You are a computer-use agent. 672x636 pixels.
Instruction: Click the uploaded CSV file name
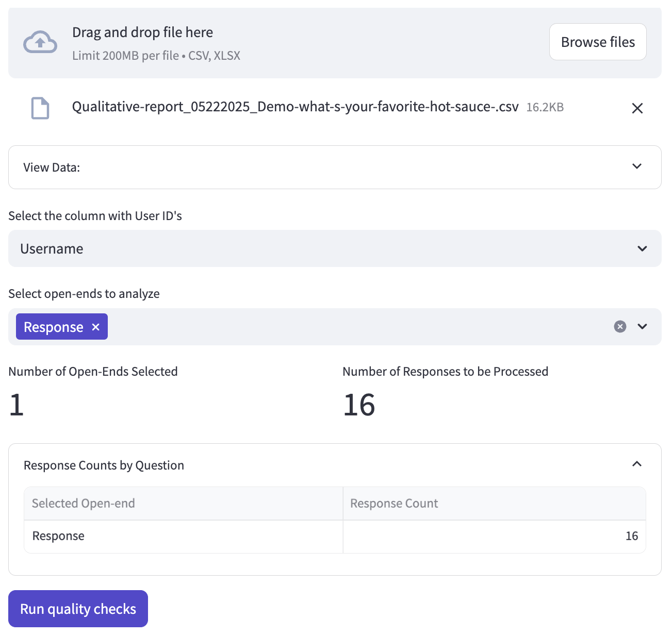coord(295,107)
